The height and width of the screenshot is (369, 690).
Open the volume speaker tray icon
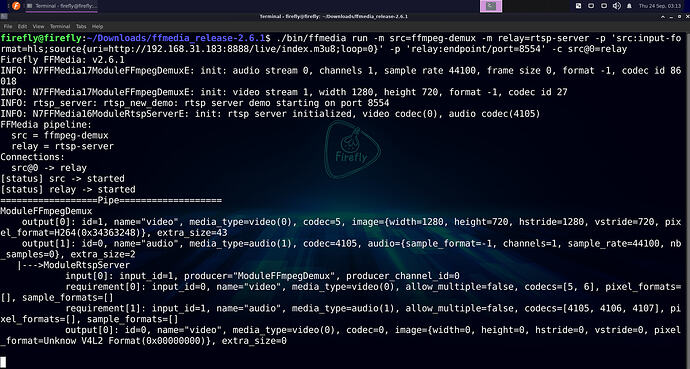616,6
